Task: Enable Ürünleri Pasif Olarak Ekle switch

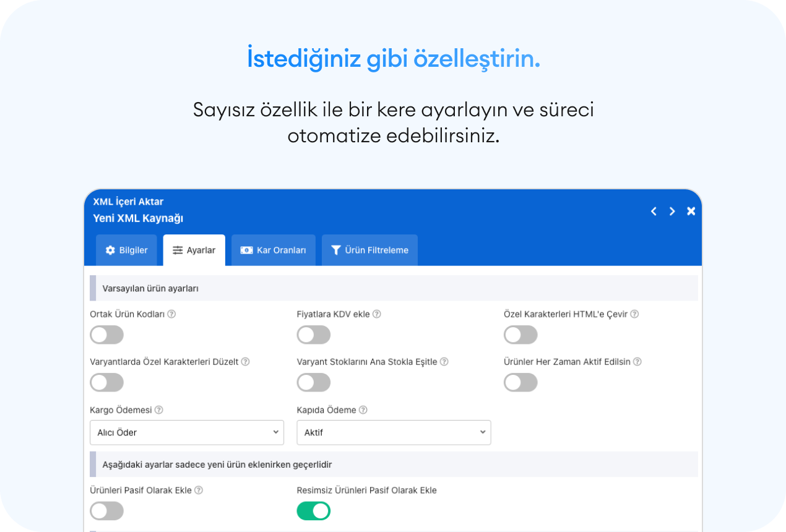Action: point(107,511)
